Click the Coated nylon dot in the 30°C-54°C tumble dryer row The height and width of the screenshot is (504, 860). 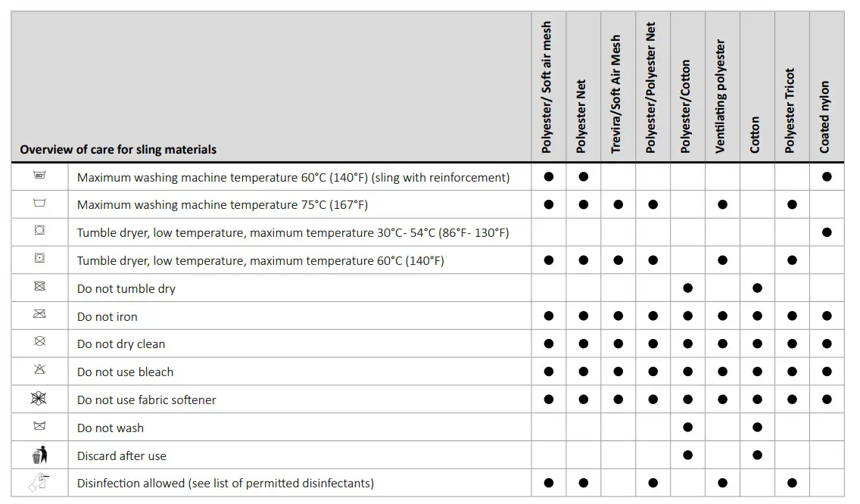(827, 232)
